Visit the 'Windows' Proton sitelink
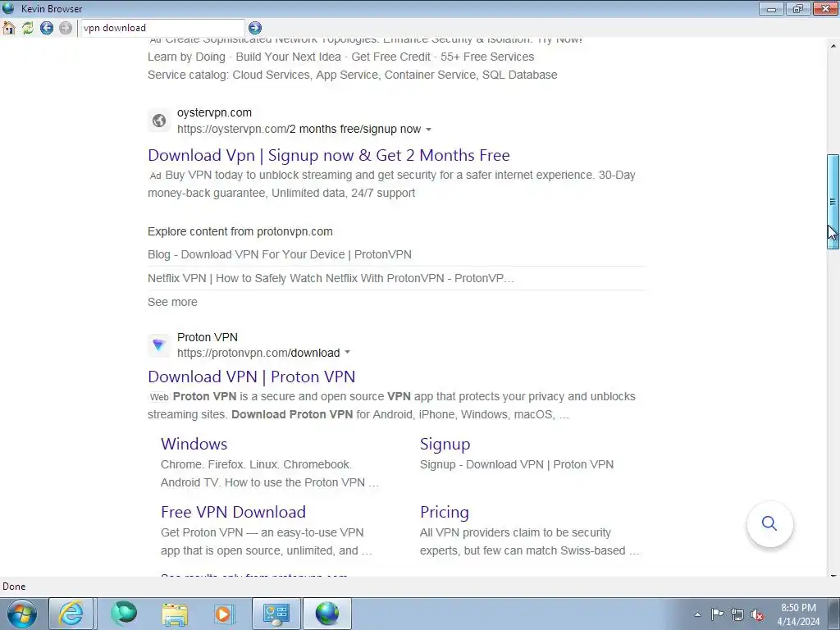The image size is (840, 630). (x=194, y=444)
